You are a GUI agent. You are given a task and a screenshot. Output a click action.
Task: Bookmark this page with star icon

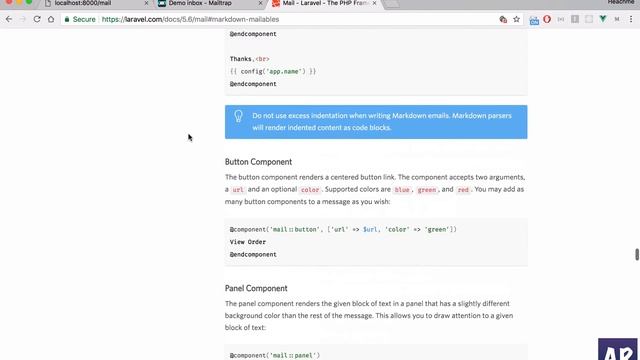pos(516,19)
